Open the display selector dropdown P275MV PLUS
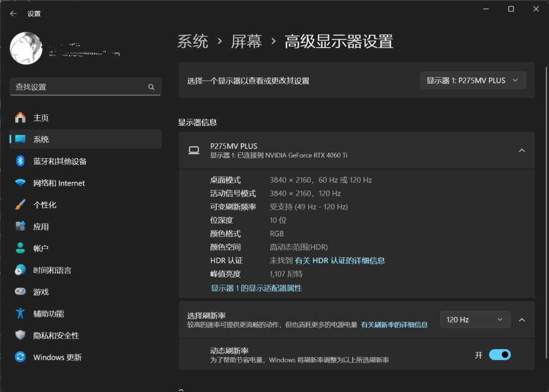This screenshot has width=549, height=392. click(x=472, y=80)
